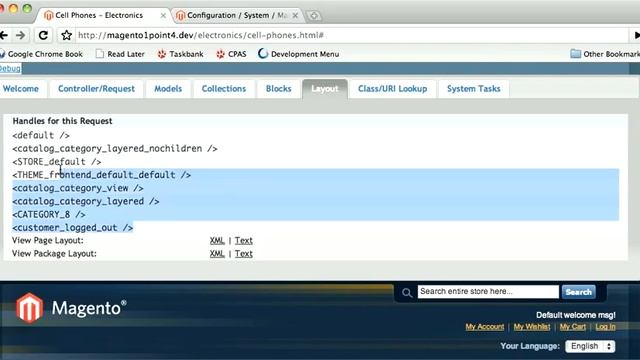
Task: Open the Taskbank bookmark
Action: click(180, 54)
